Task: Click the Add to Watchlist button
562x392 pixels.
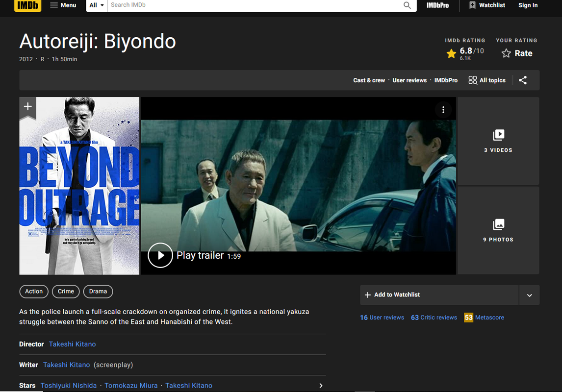Action: point(439,295)
